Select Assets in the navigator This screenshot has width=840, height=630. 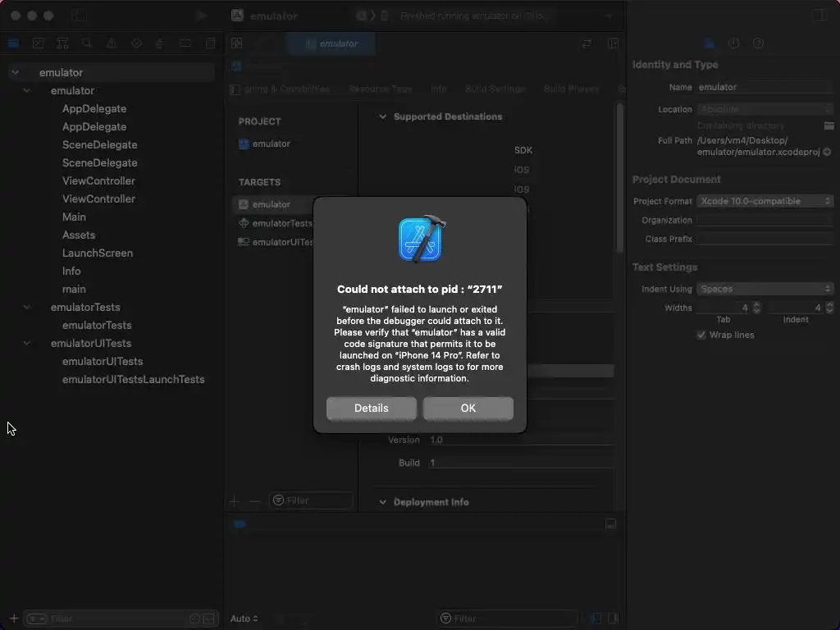tap(79, 235)
